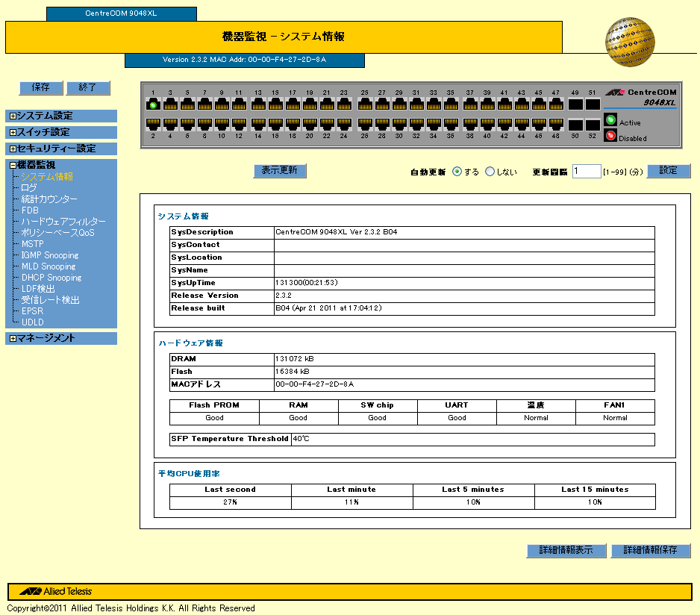Click the Last second CPU value 27%
Viewport: 700px width, 615px height.
click(x=231, y=502)
